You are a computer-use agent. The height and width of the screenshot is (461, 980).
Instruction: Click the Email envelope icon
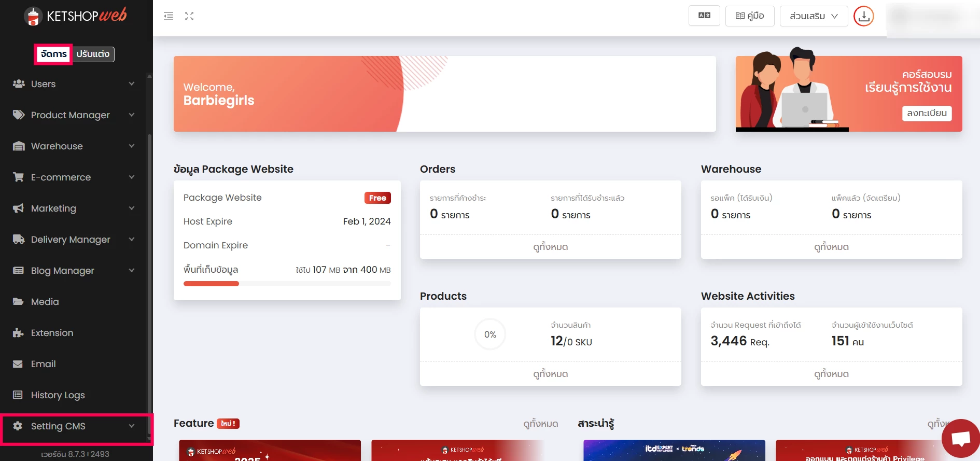click(18, 364)
